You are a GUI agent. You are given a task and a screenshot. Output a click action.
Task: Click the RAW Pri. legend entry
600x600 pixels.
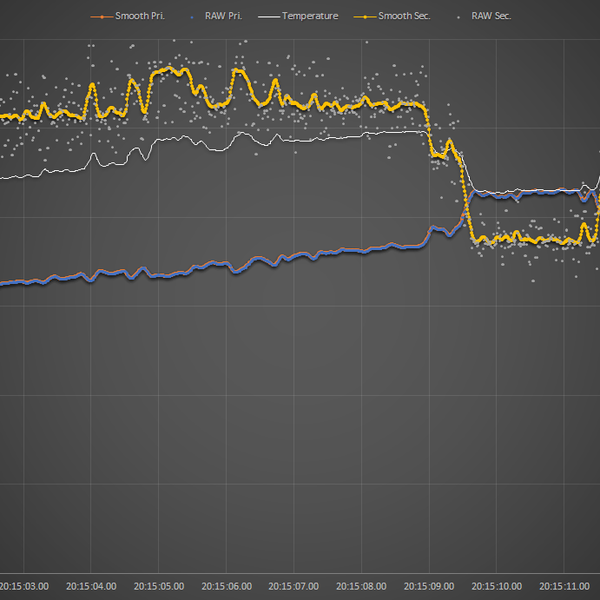[216, 16]
